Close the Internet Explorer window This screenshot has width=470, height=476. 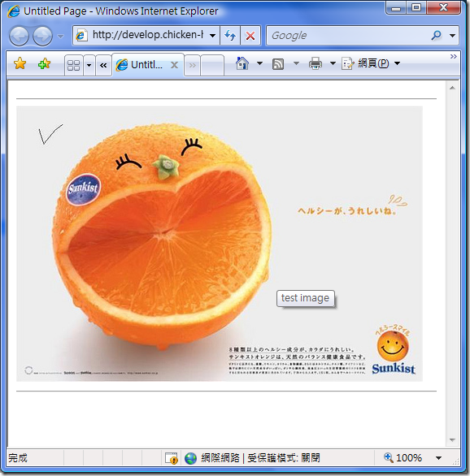[443, 7]
